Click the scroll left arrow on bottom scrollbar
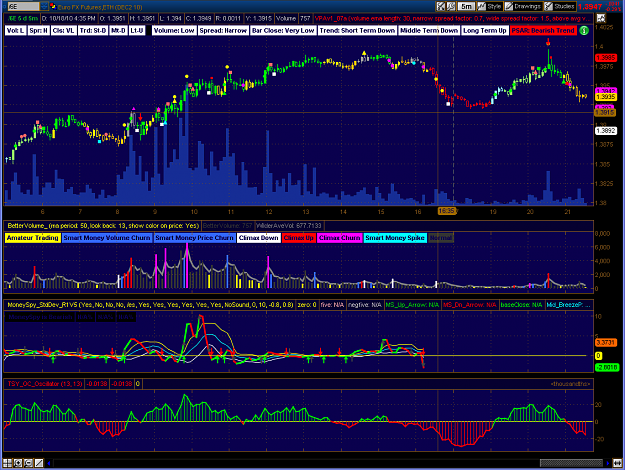This screenshot has height=470, width=625. (49, 463)
